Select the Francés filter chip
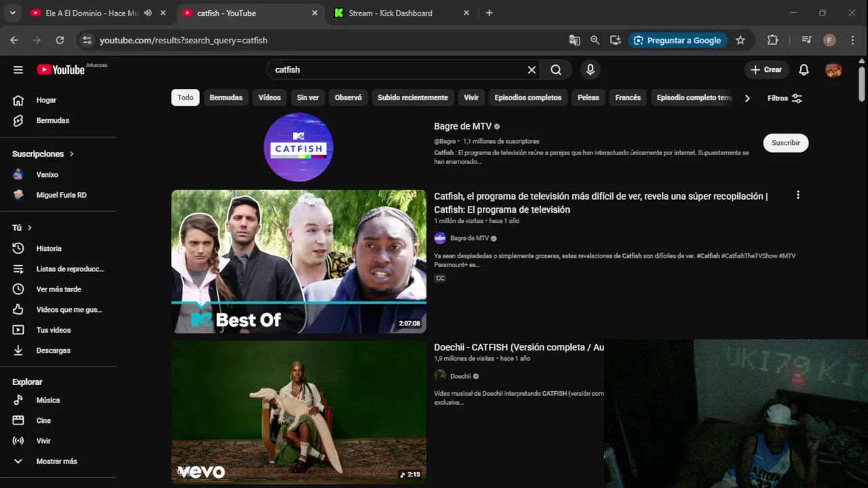The image size is (868, 488). pyautogui.click(x=628, y=98)
